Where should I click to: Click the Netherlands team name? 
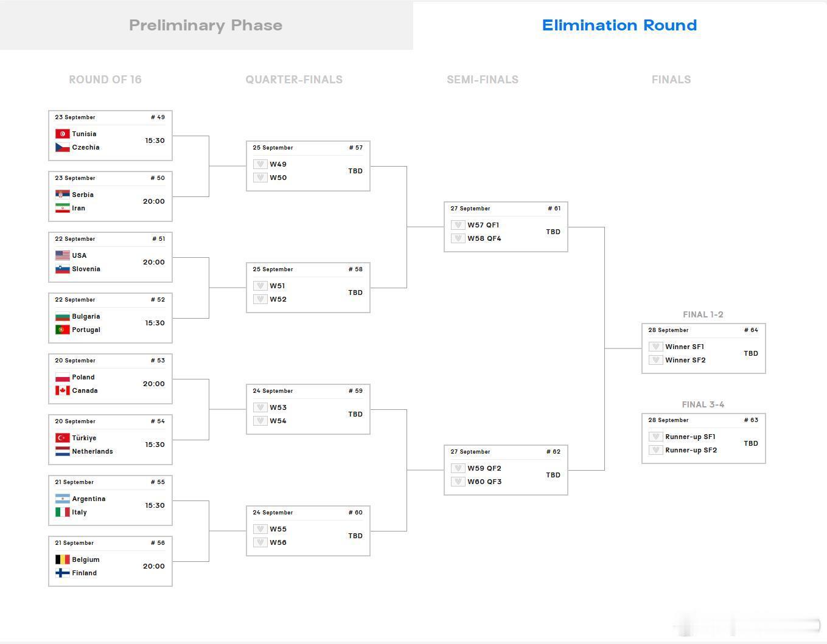tap(92, 451)
